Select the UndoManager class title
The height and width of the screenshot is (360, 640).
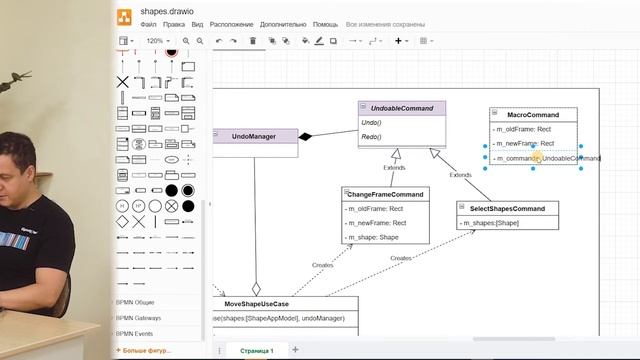(x=253, y=136)
